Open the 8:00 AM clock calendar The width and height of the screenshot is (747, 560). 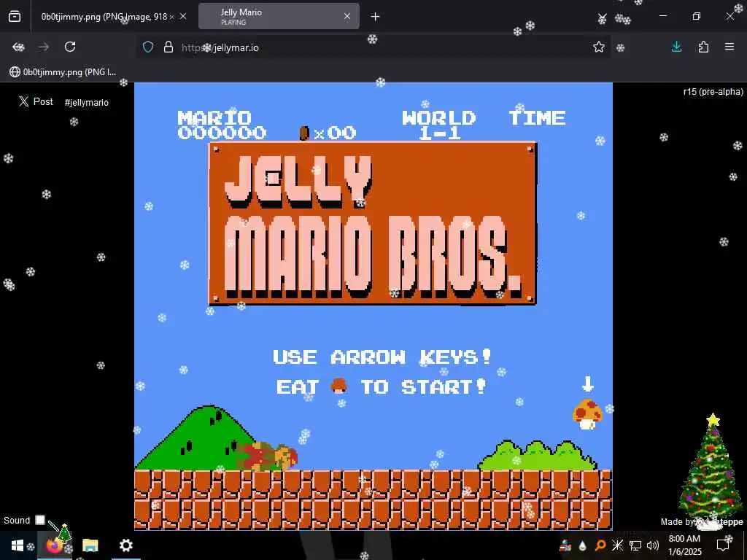pyautogui.click(x=684, y=545)
